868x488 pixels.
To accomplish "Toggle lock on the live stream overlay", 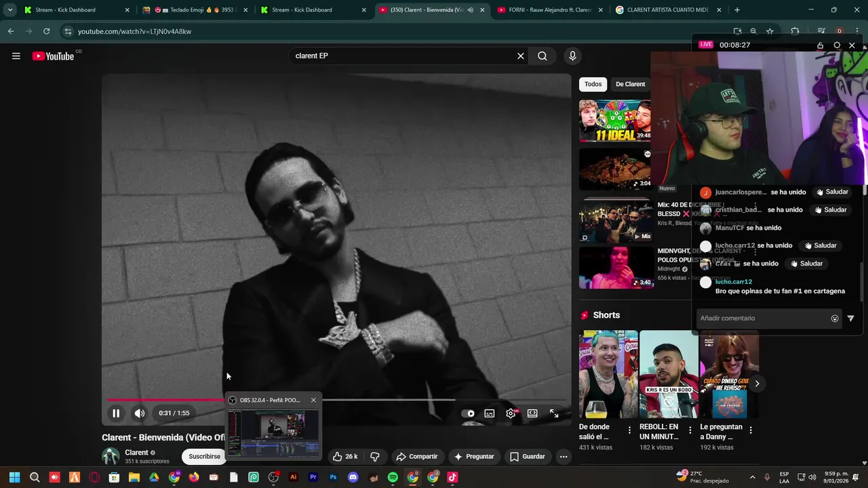I will click(x=820, y=45).
